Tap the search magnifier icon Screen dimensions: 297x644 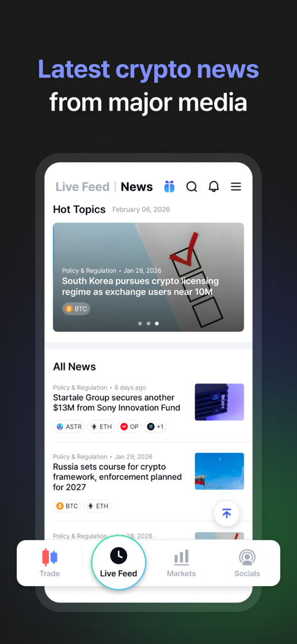pyautogui.click(x=192, y=186)
